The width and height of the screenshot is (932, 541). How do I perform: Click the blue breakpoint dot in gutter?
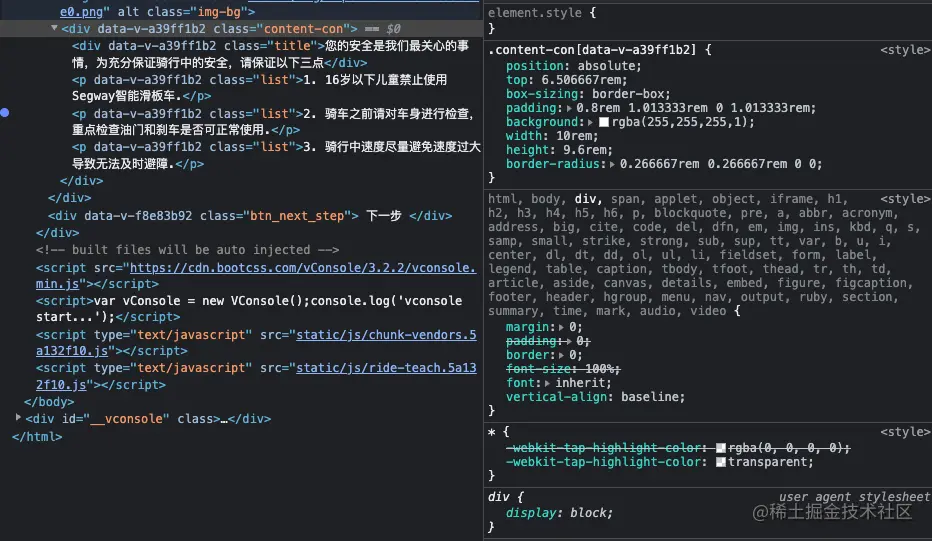coord(5,112)
